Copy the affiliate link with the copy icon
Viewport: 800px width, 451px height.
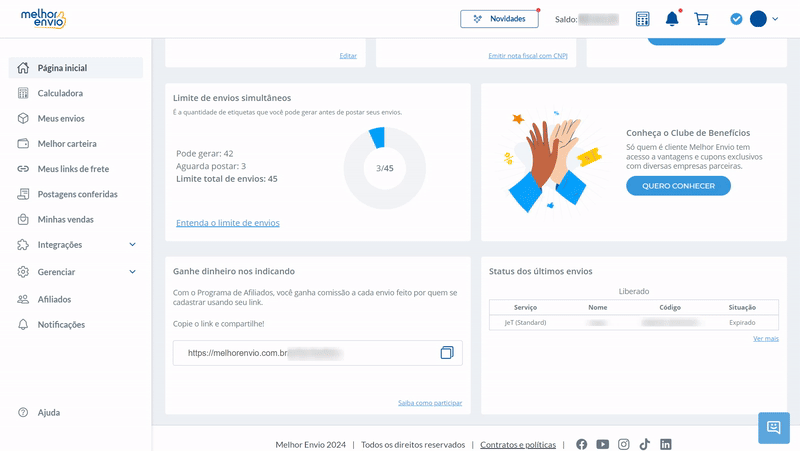point(447,353)
